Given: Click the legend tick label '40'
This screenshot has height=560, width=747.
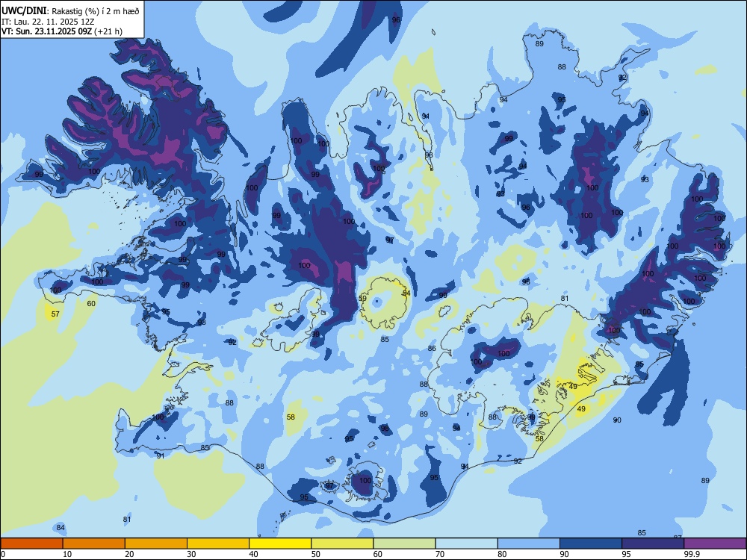Looking at the screenshot, I should point(253,554).
